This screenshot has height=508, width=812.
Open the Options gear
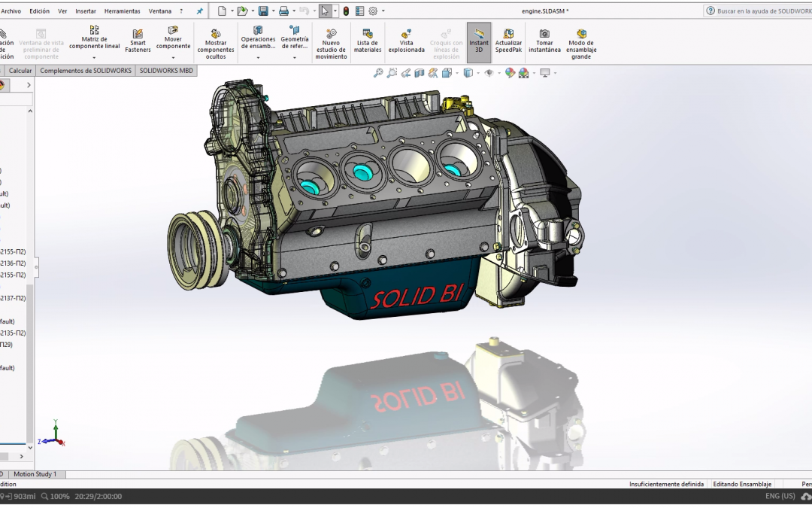tap(373, 11)
